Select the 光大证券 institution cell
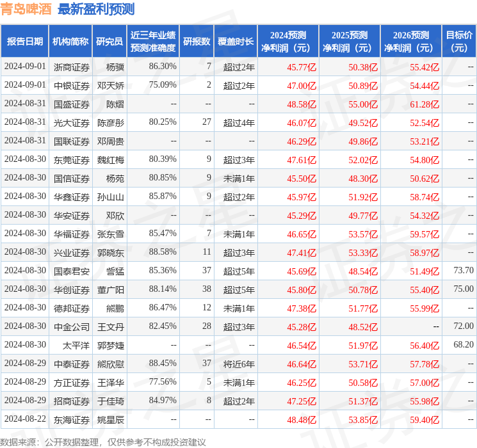 72,123
